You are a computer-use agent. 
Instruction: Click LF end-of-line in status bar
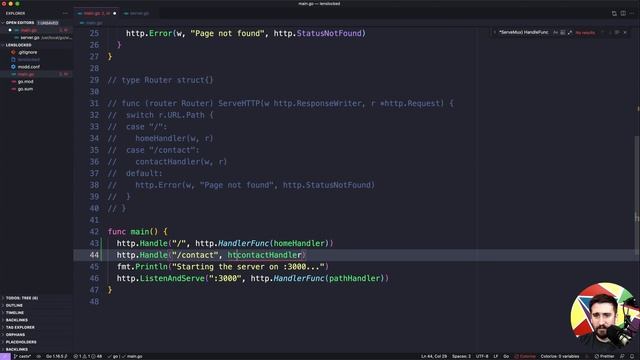click(496, 356)
